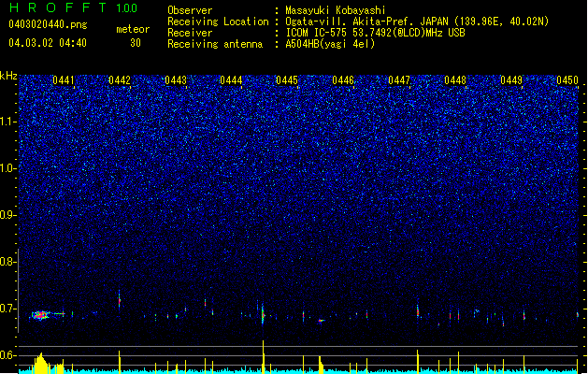
Task: Click the HROFFT 1.0.0 title text
Action: (x=73, y=7)
